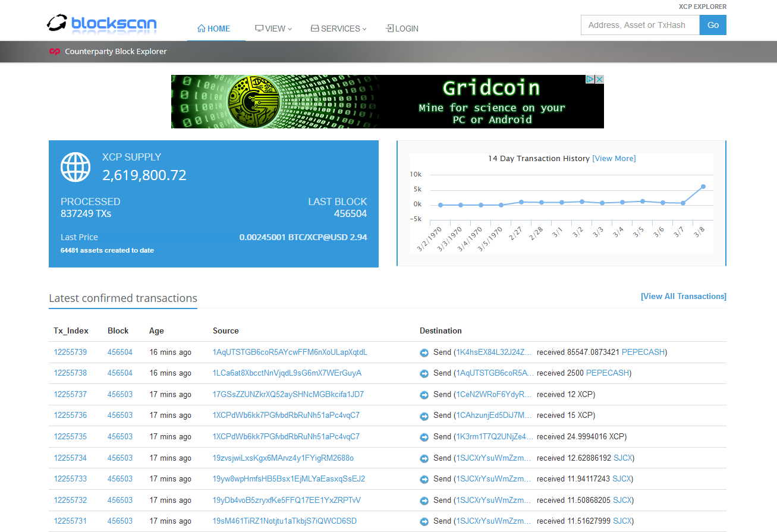Open source address 19zvsjwiLxsKgx6MArvz4y1FYigRM2688o

283,458
